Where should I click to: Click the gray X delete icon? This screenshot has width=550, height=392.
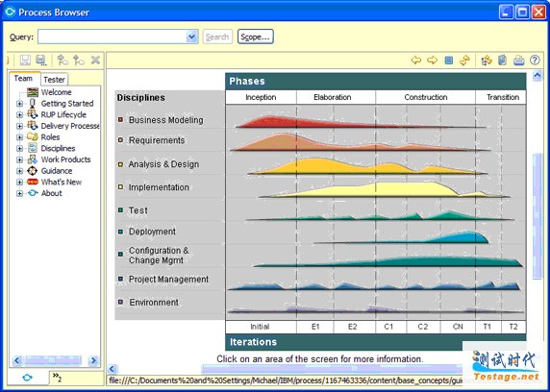pos(95,61)
